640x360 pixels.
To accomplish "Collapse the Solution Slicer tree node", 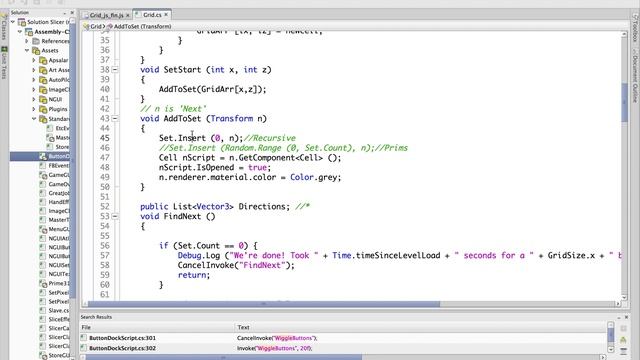I will (x=13, y=22).
